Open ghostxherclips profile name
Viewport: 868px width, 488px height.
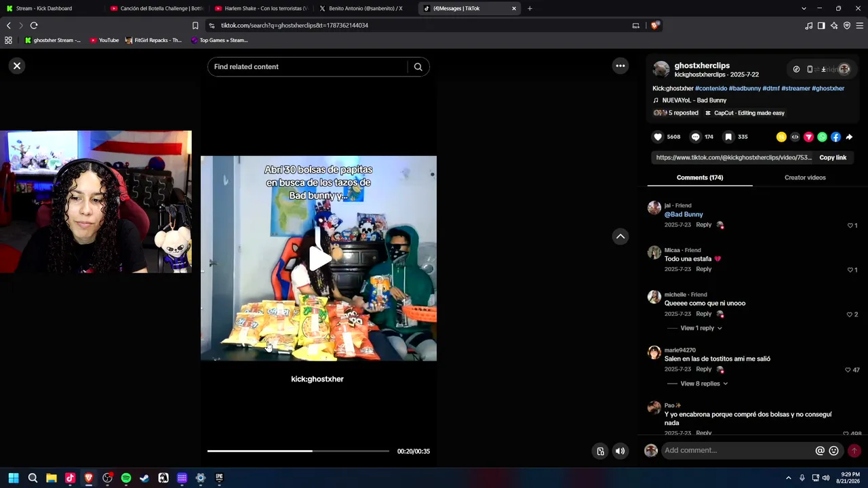pyautogui.click(x=702, y=66)
